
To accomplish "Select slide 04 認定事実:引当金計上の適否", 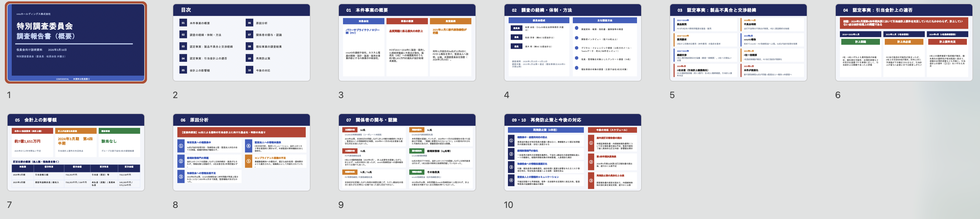I will 903,42.
